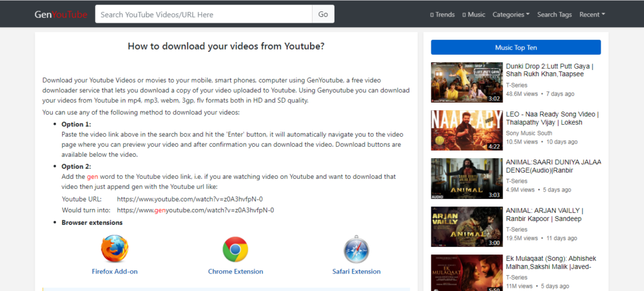Click the Safari Extension text link
Image resolution: width=644 pixels, height=291 pixels.
click(356, 271)
